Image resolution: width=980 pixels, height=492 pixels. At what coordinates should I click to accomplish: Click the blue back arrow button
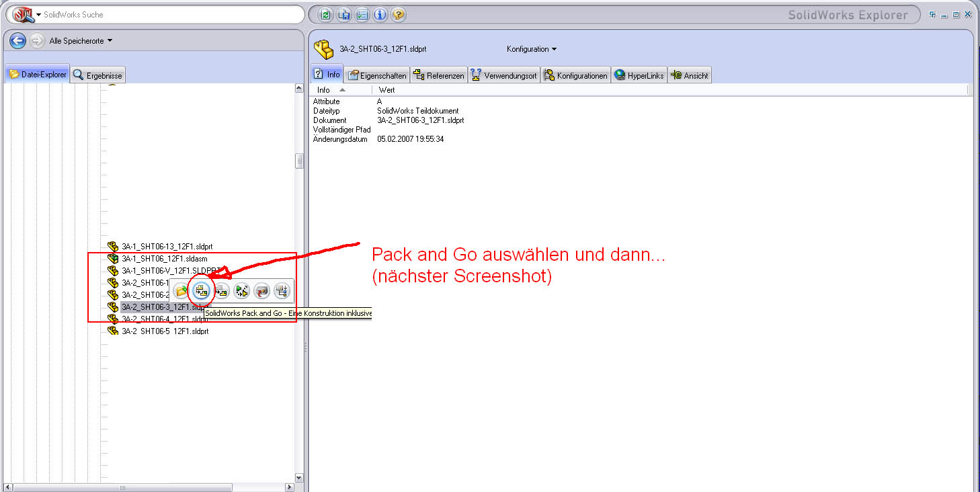(x=17, y=40)
